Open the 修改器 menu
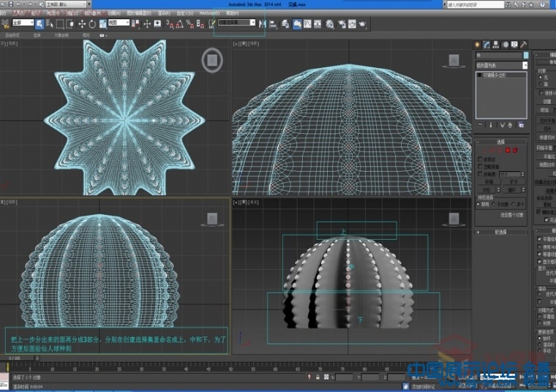This screenshot has width=556, height=392. pos(91,13)
